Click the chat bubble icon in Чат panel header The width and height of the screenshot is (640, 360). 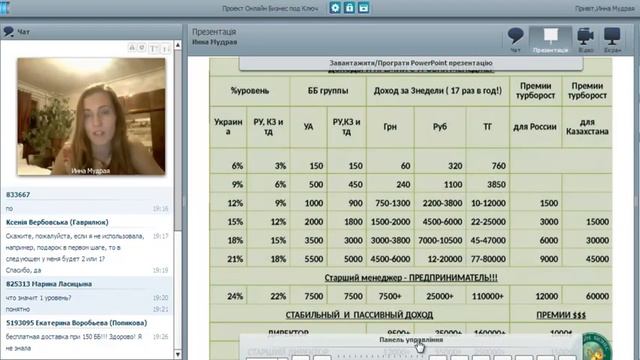pyautogui.click(x=9, y=31)
